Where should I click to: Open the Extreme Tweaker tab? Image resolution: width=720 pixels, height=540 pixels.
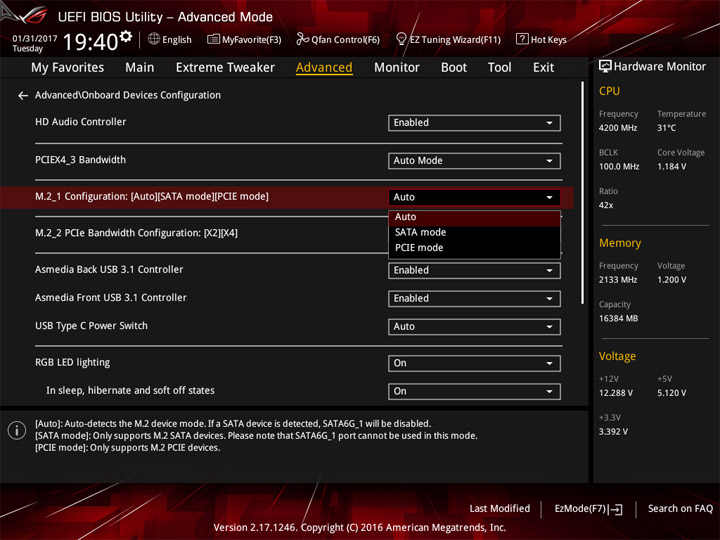coord(225,68)
